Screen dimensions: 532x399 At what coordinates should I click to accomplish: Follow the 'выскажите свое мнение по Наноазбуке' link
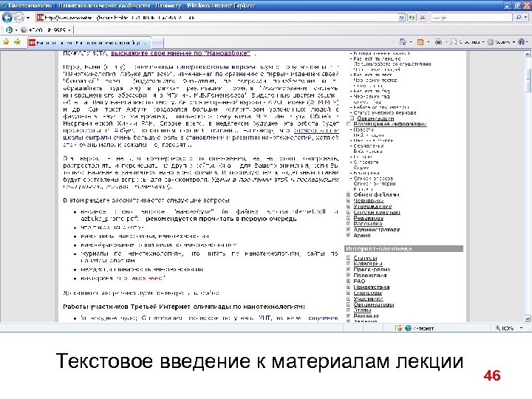180,53
